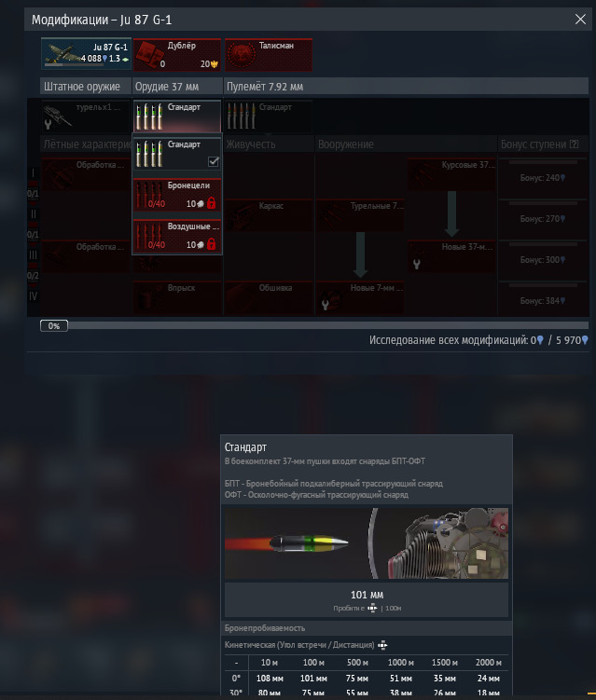Select the Новые 37-мм cannon modification

(x=451, y=255)
